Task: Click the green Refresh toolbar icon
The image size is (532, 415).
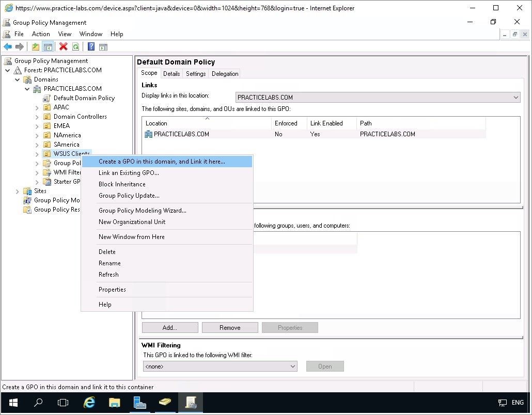Action: pos(75,47)
